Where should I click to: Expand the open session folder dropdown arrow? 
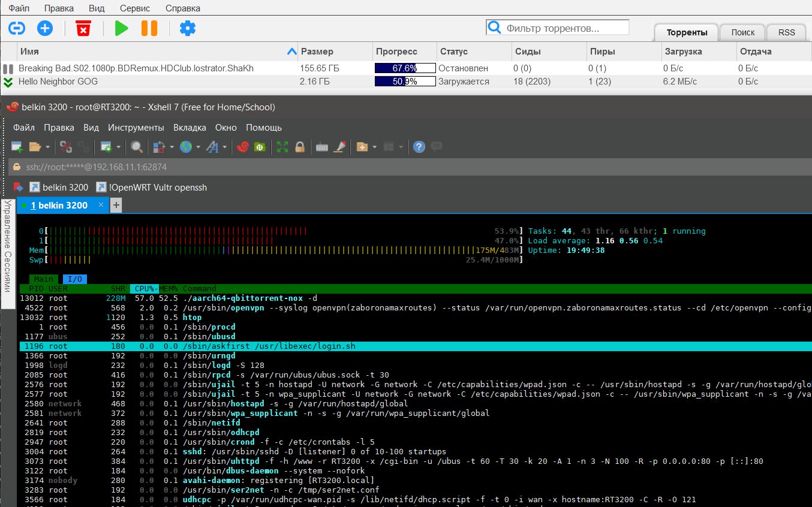click(47, 147)
